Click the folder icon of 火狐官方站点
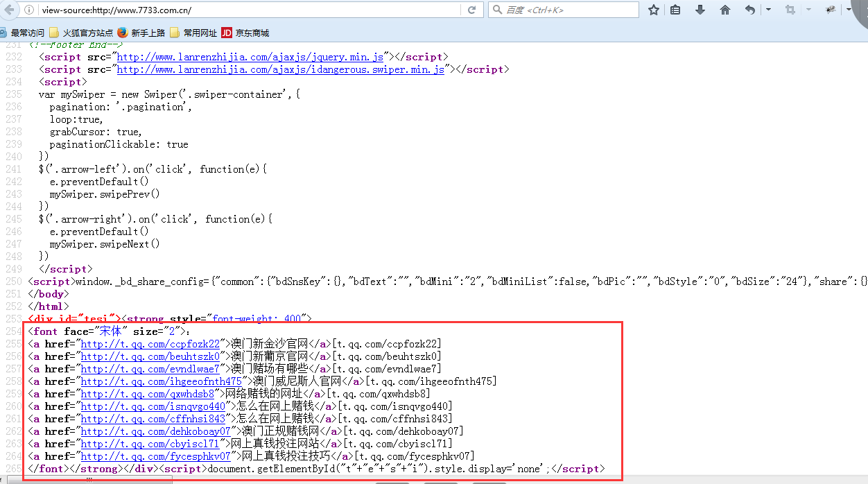This screenshot has width=868, height=484. [x=54, y=33]
